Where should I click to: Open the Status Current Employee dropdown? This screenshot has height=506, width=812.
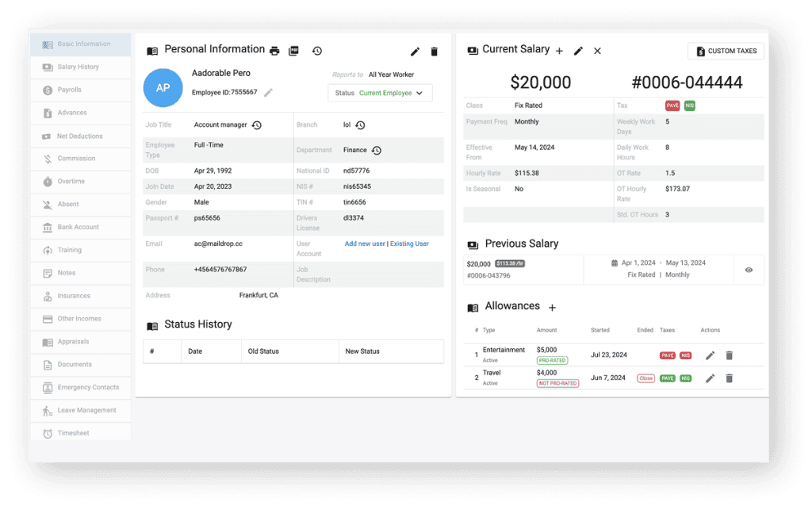click(x=380, y=94)
